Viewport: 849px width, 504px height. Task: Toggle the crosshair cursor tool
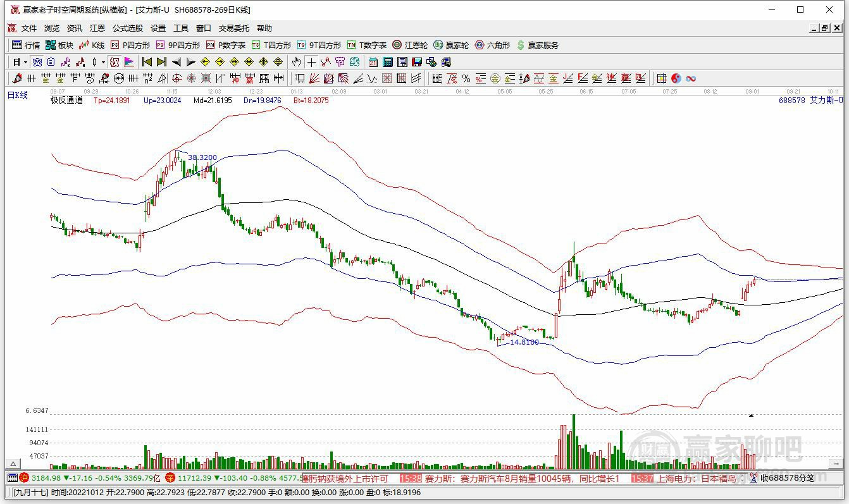tap(311, 62)
